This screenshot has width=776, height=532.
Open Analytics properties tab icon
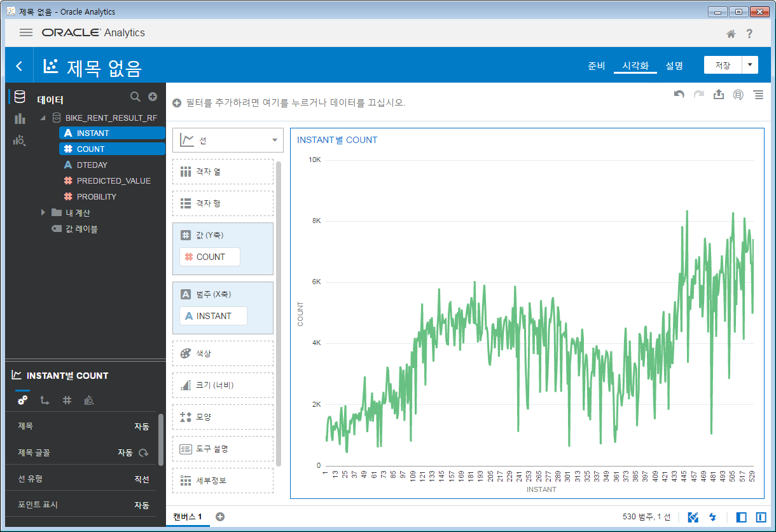89,400
